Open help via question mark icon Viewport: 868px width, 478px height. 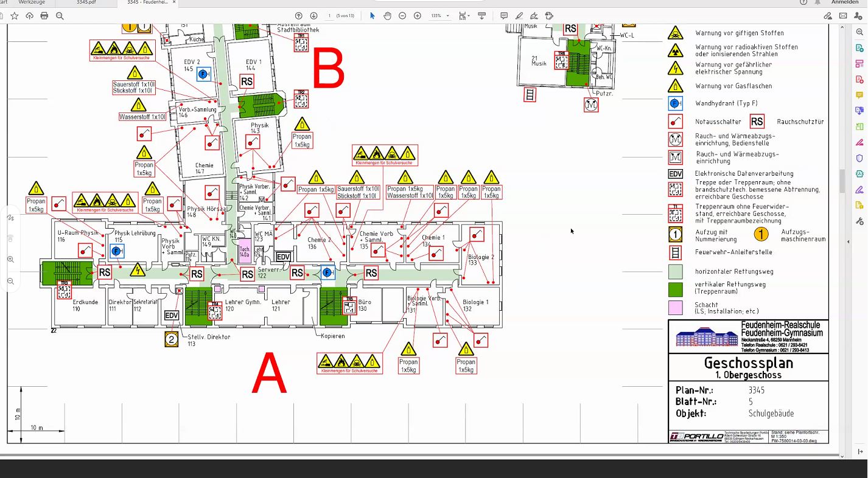(803, 2)
